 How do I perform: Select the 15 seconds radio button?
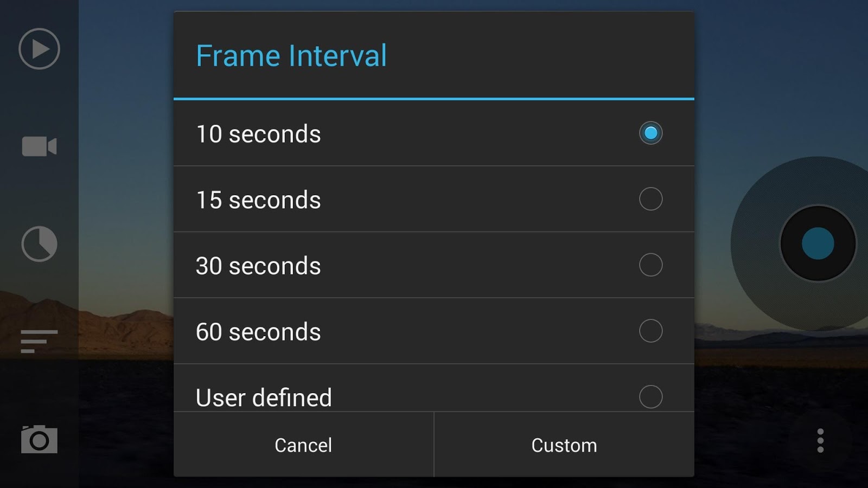click(x=651, y=199)
